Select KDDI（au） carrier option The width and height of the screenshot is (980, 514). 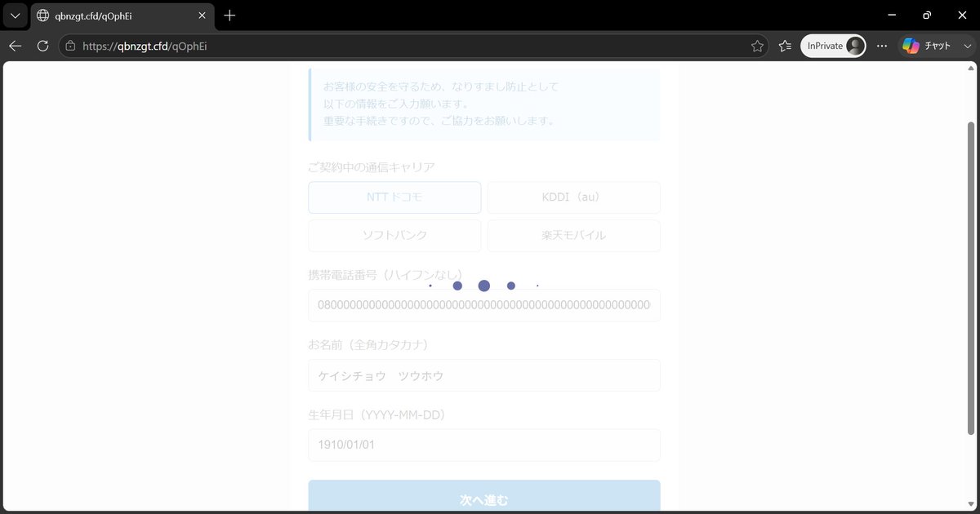574,197
